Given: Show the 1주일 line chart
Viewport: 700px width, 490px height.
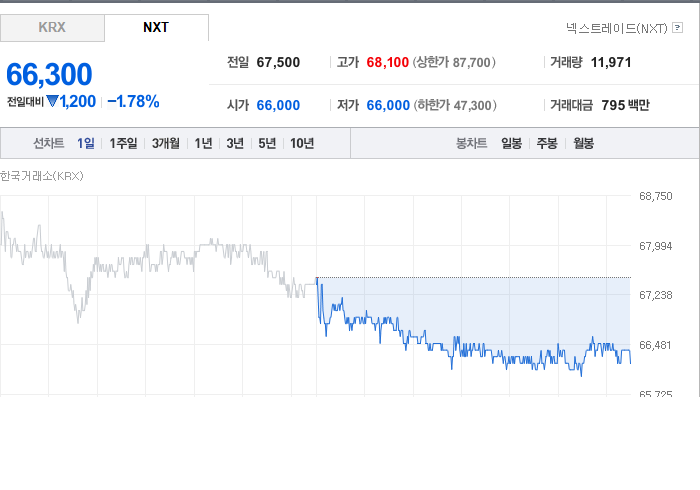Looking at the screenshot, I should pos(123,143).
